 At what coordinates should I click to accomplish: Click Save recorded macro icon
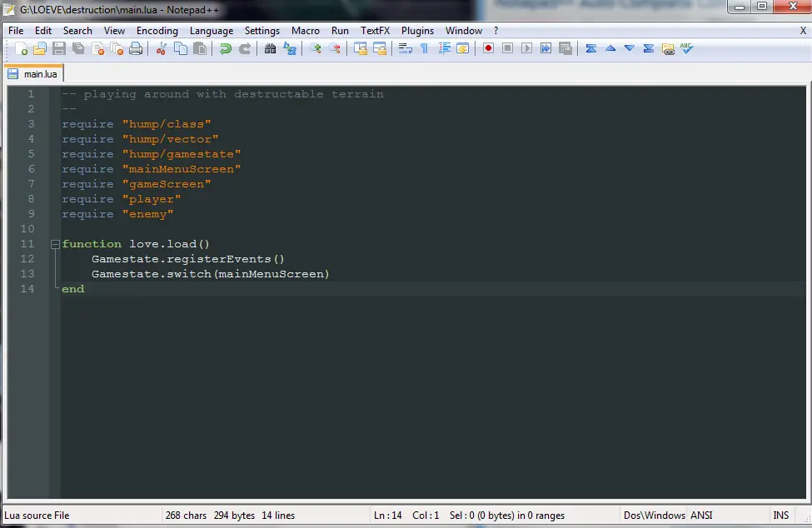tap(565, 48)
